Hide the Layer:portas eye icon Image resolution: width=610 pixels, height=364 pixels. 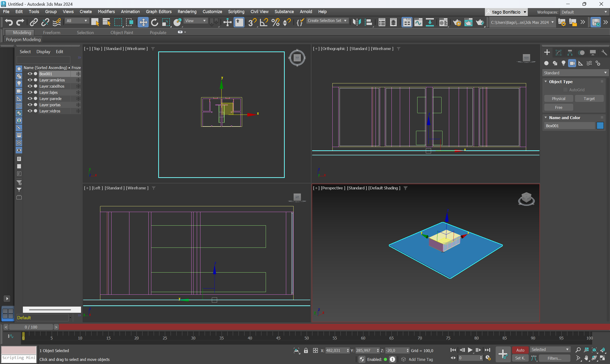30,105
